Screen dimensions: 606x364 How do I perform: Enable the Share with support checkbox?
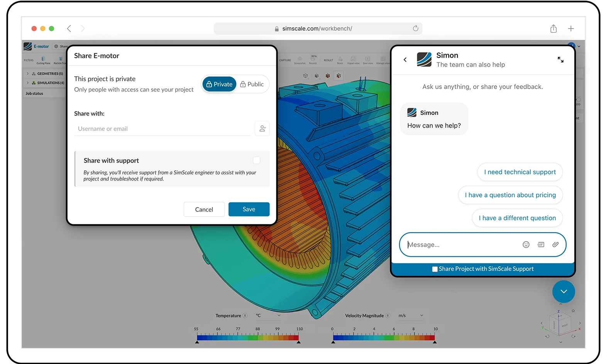(x=257, y=160)
